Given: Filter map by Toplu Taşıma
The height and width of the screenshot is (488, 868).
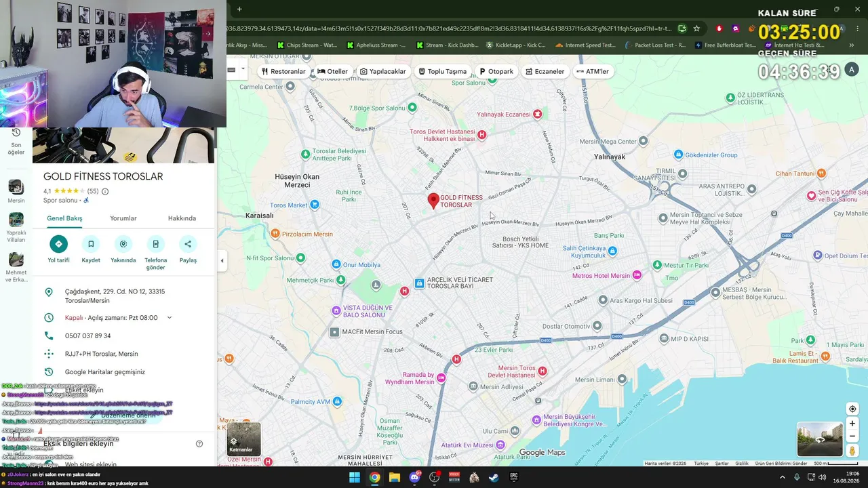Looking at the screenshot, I should pyautogui.click(x=442, y=71).
